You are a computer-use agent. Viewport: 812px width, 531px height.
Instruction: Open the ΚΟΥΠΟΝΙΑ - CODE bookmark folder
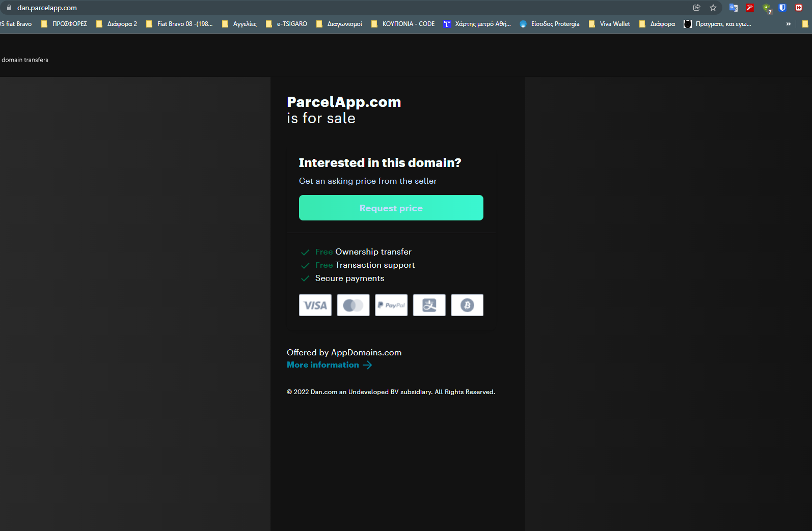[x=403, y=24]
